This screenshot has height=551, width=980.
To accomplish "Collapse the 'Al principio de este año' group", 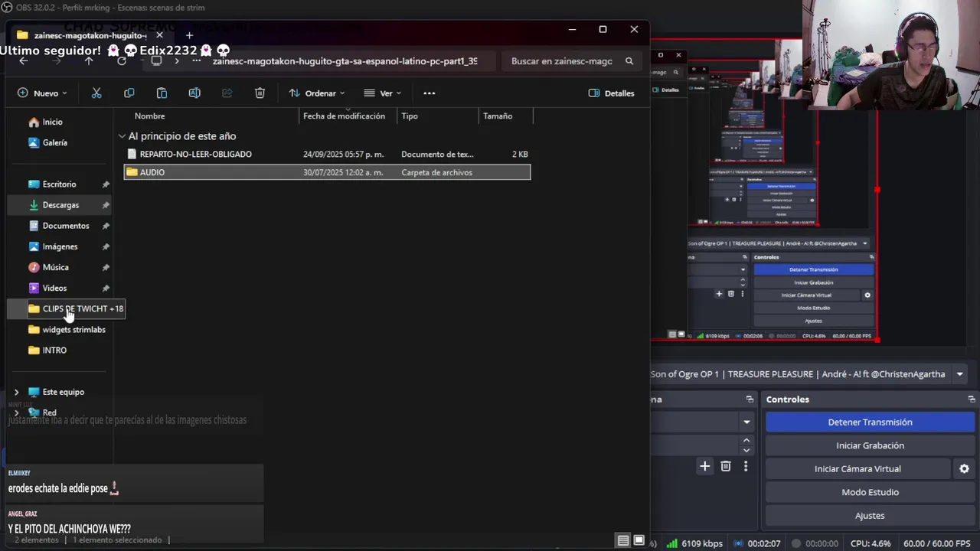I will 122,136.
